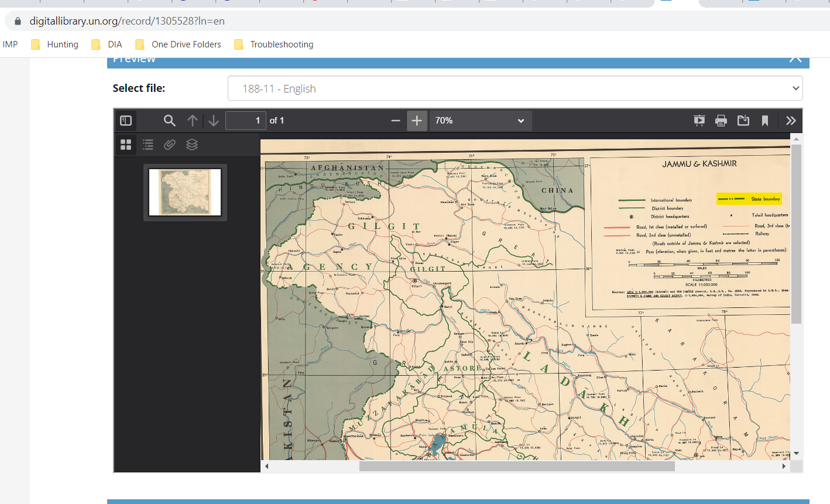Click the viewer vertical scrollbar thumb
The width and height of the screenshot is (830, 504).
coord(796,234)
